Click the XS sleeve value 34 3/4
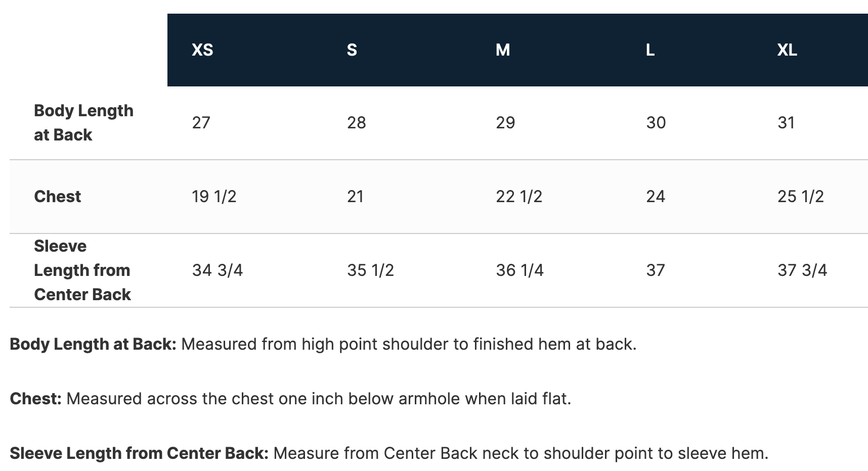868x471 pixels. point(217,270)
